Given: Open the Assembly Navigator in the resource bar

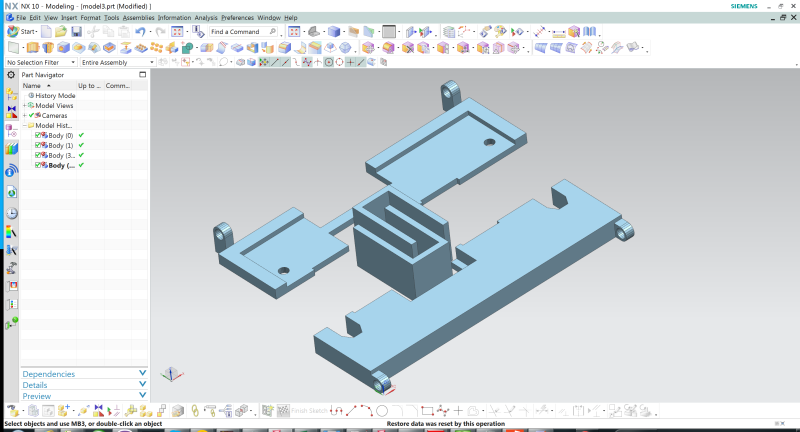Looking at the screenshot, I should click(11, 94).
